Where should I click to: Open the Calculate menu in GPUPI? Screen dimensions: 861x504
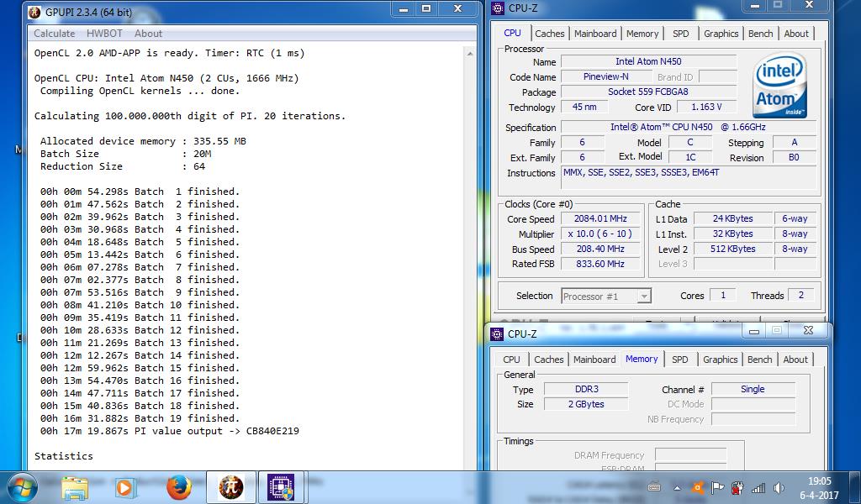click(x=55, y=34)
